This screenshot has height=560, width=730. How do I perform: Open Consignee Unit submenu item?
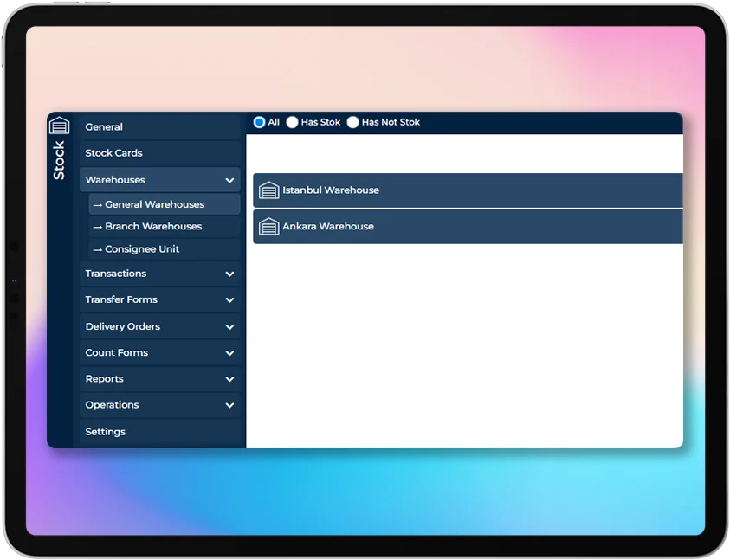click(142, 249)
